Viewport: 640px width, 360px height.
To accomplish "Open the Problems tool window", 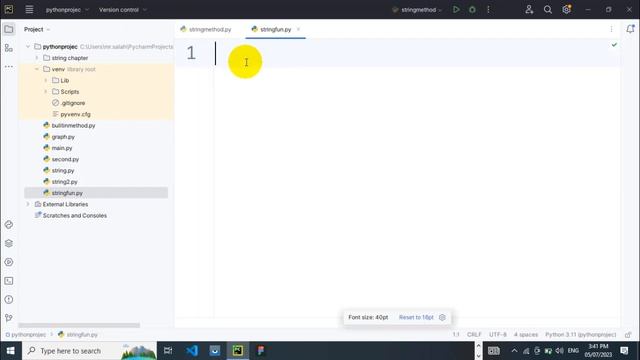I will click(9, 300).
